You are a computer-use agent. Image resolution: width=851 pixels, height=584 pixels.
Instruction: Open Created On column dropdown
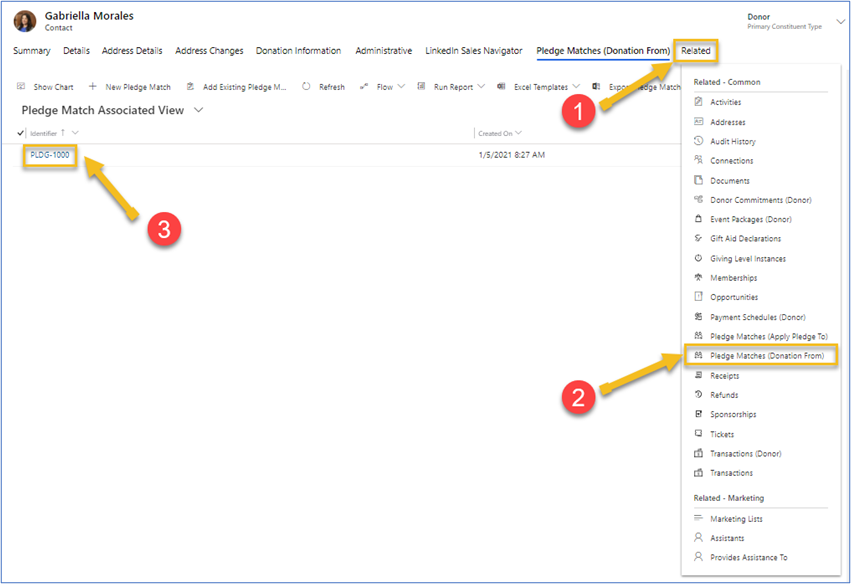(518, 133)
